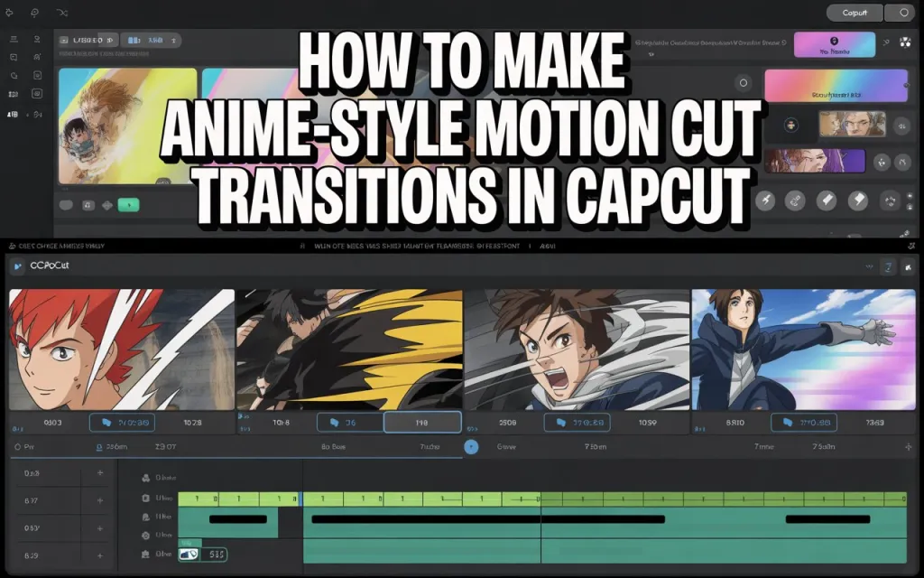
Task: Click the lightbulb-style icon in top-left bar
Action: pyautogui.click(x=34, y=13)
